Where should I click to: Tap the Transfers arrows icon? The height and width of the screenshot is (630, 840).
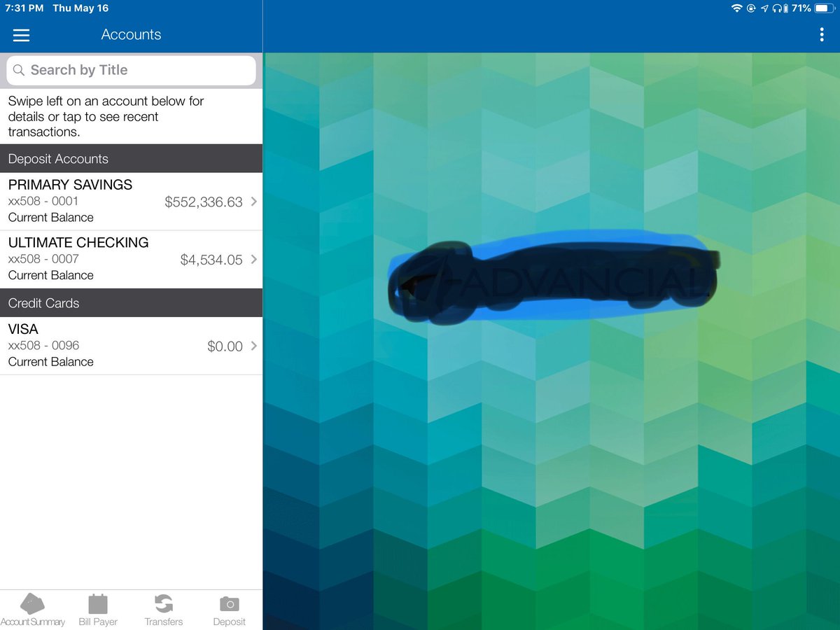(163, 603)
